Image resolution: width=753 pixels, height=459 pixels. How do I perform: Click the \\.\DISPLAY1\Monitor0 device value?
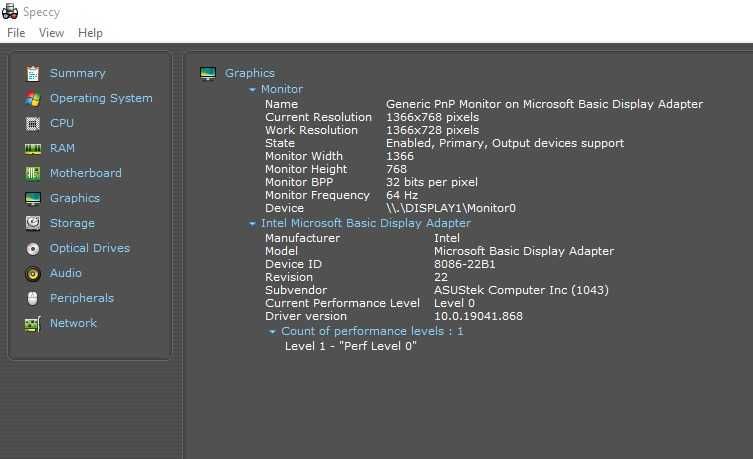pyautogui.click(x=451, y=208)
